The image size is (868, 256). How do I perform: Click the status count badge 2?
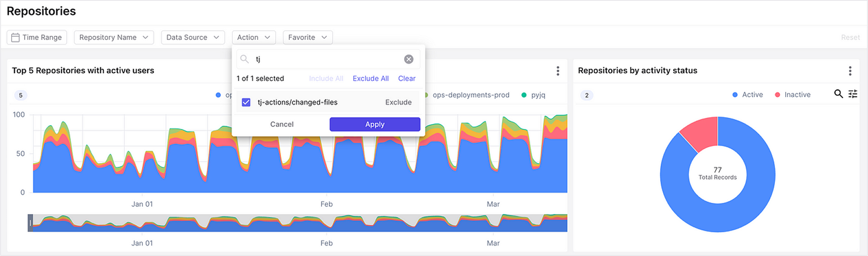586,95
